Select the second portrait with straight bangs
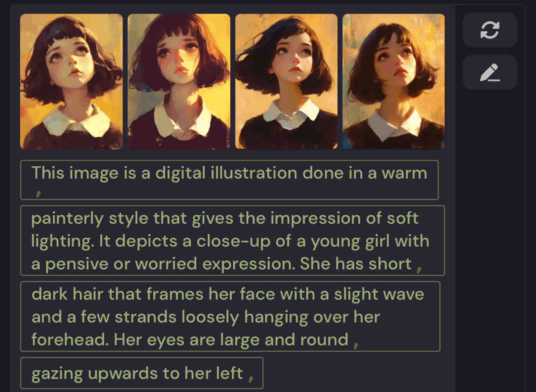536x392 pixels. tap(179, 81)
